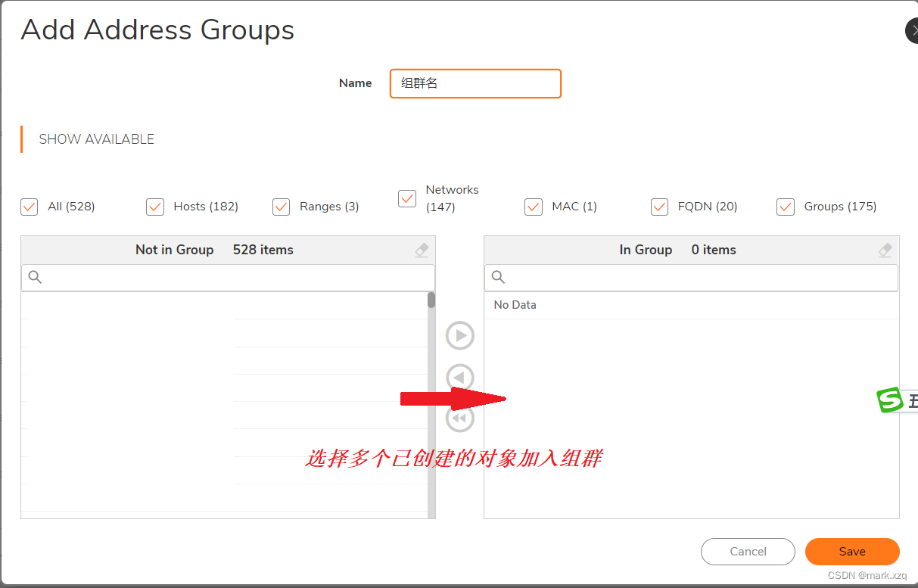Viewport: 918px width, 588px height.
Task: Disable the Networks (147) filter
Action: (x=406, y=199)
